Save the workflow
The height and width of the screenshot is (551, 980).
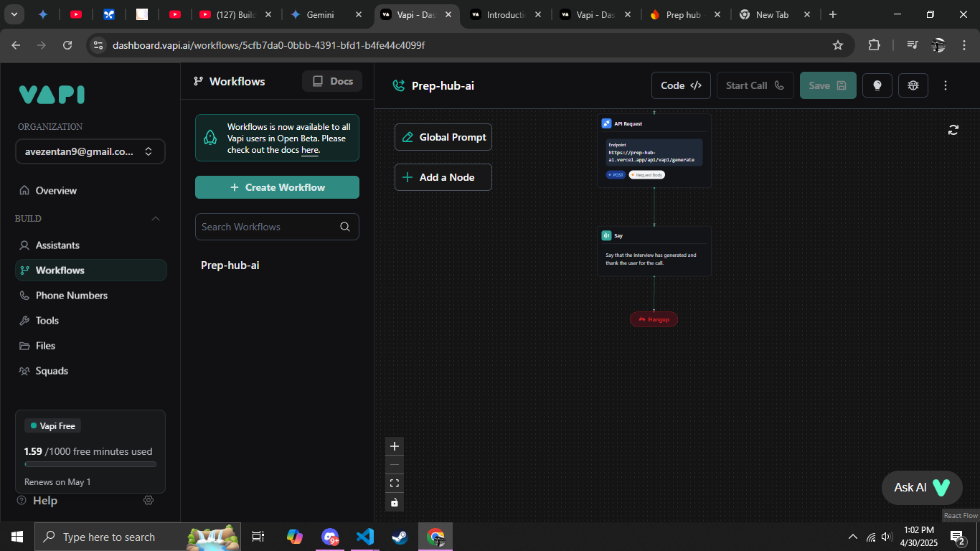click(x=828, y=85)
